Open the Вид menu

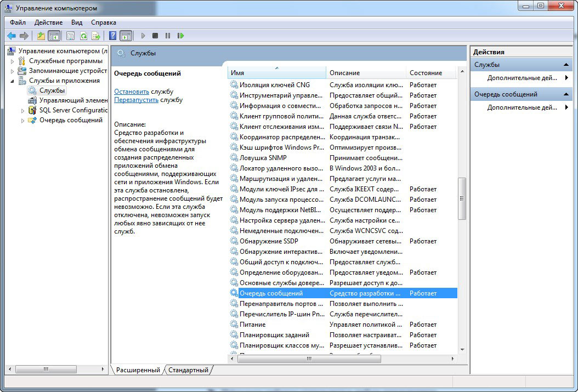tap(77, 22)
